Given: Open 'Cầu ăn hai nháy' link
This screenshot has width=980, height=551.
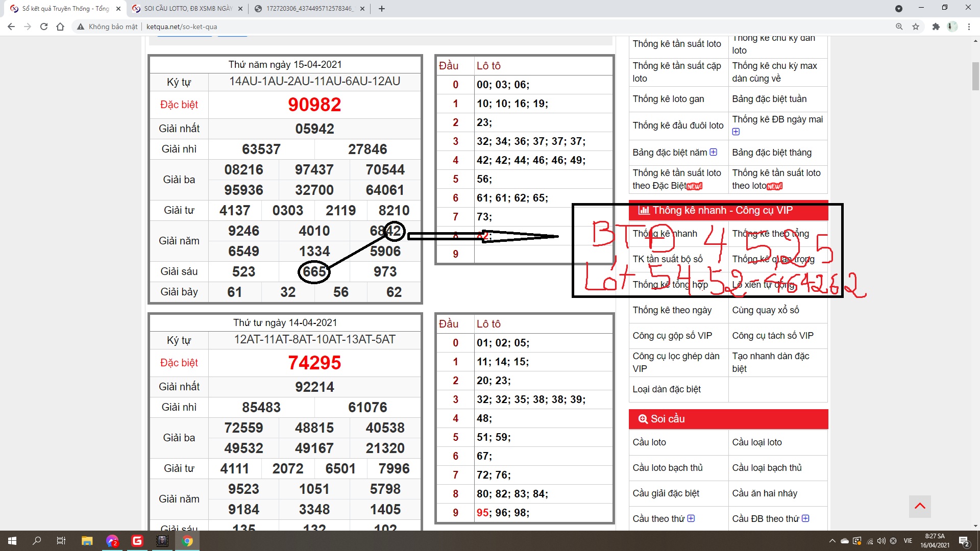Looking at the screenshot, I should pyautogui.click(x=765, y=493).
